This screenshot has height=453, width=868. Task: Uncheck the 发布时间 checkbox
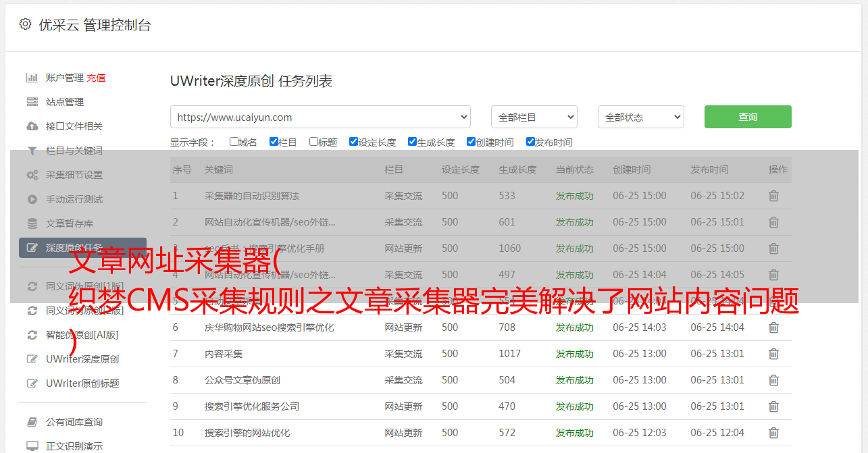pos(530,142)
